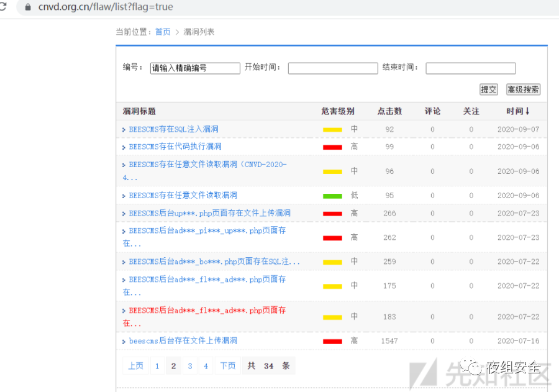Open BEESCMS存在SQL注入漏洞 link
Screen dimensions: 559x392
pos(174,129)
